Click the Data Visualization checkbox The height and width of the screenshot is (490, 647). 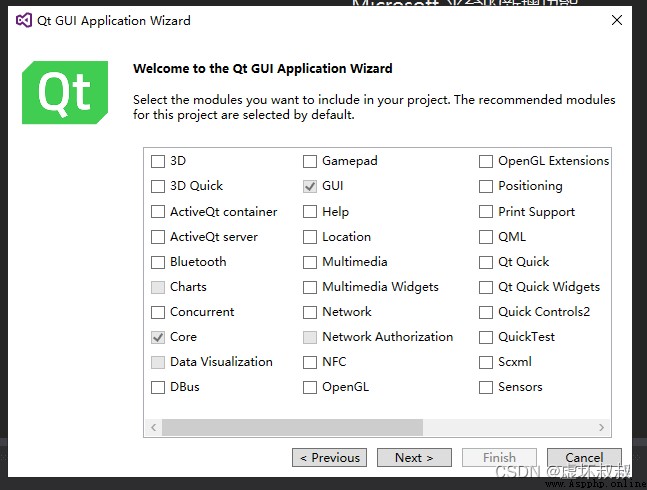click(x=158, y=362)
